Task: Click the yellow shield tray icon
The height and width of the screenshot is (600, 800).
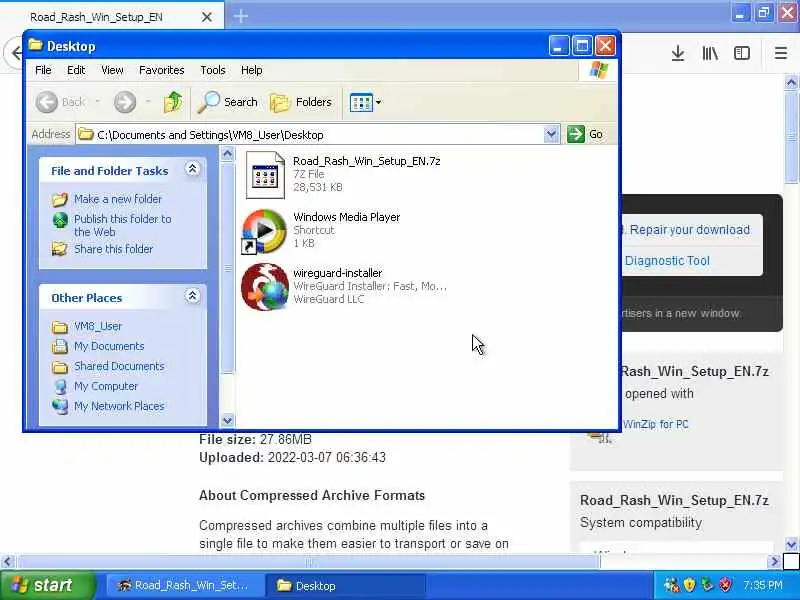Action: tap(689, 585)
